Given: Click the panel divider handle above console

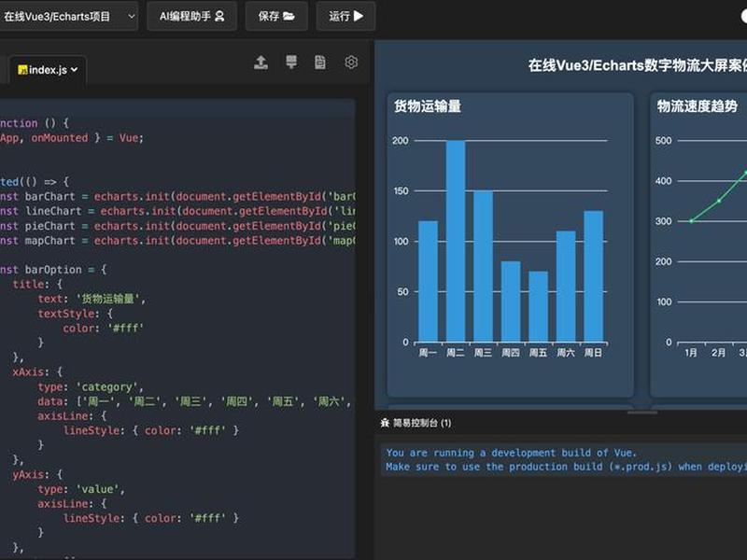Looking at the screenshot, I should [642, 413].
